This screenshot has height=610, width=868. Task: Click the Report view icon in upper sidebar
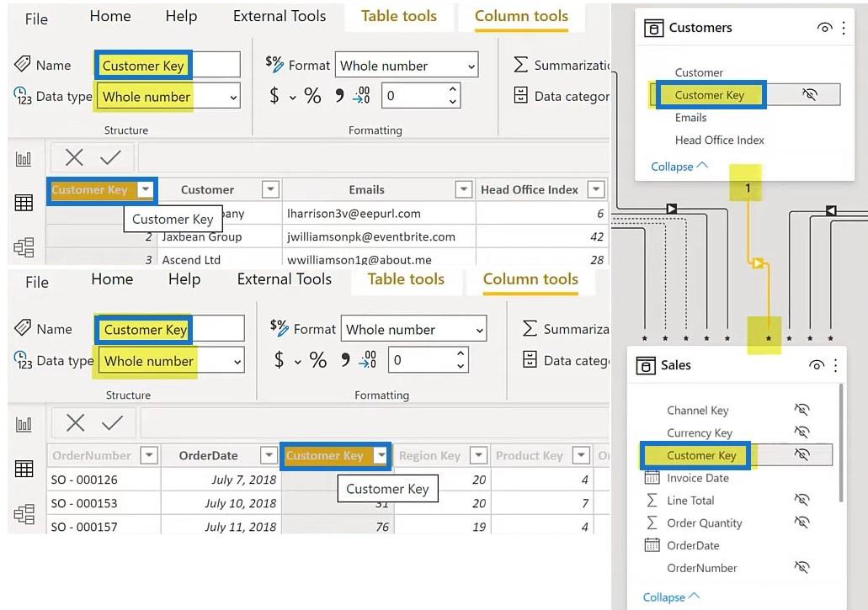[24, 159]
